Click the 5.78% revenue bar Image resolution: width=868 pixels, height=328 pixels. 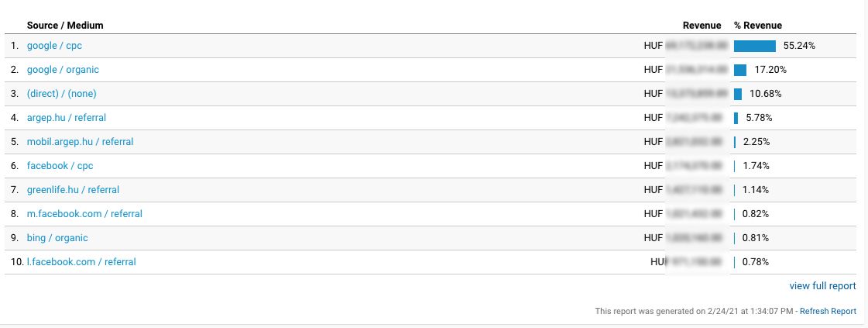736,118
